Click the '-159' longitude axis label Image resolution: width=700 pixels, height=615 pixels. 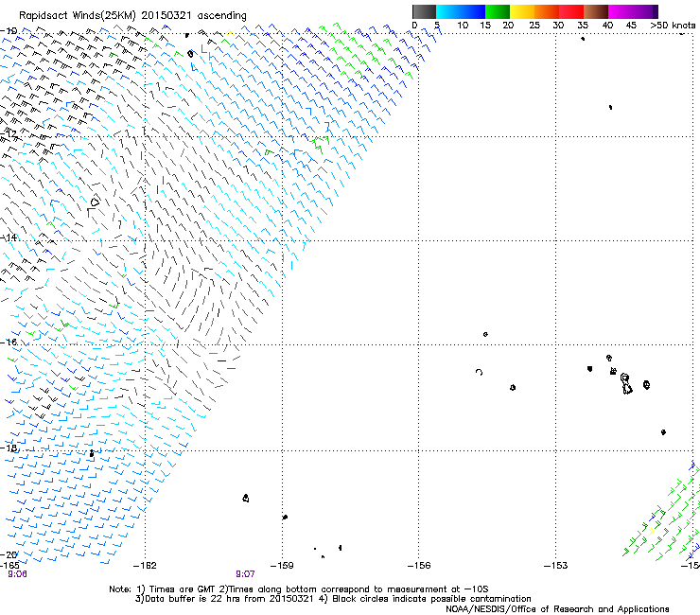click(282, 566)
